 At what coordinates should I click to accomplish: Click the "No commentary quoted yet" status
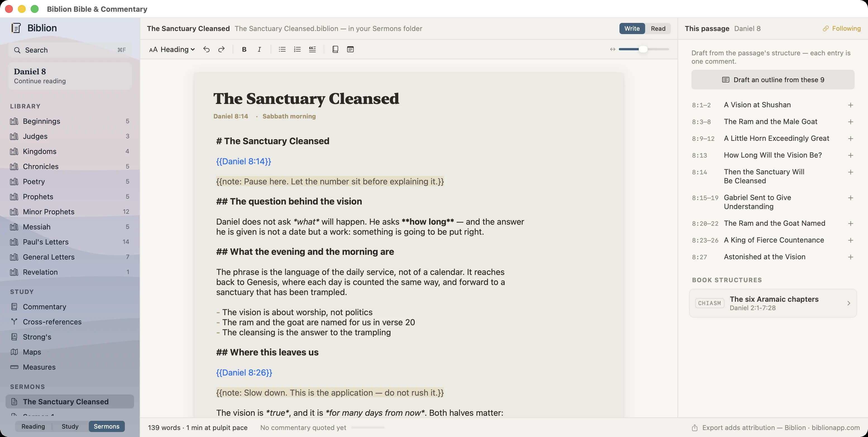pyautogui.click(x=303, y=428)
